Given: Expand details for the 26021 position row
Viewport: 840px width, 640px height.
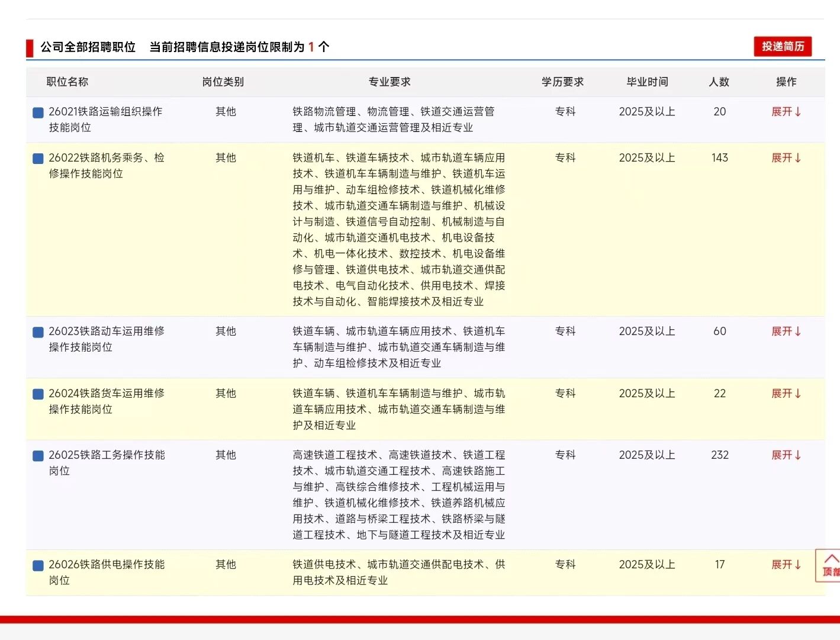Looking at the screenshot, I should click(786, 112).
